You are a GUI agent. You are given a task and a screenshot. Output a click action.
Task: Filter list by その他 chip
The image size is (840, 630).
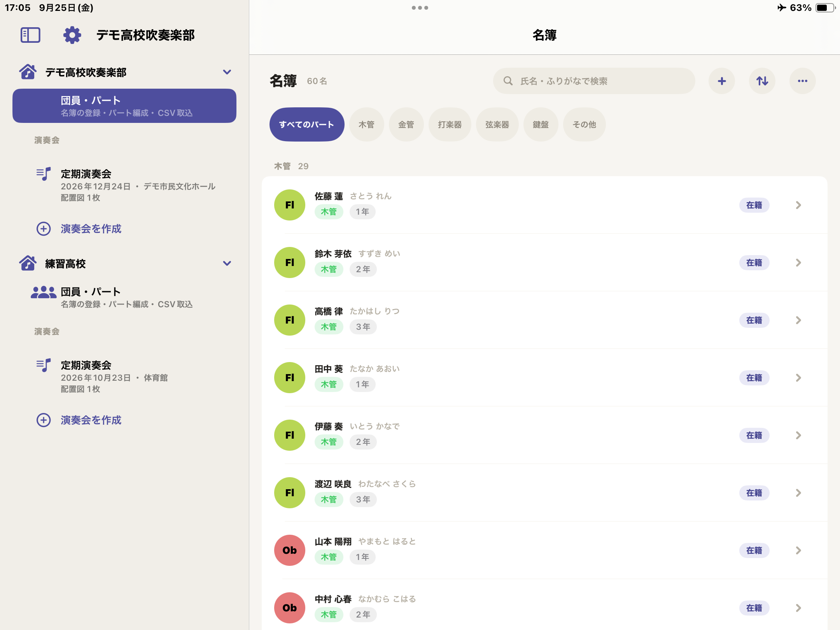pyautogui.click(x=584, y=124)
